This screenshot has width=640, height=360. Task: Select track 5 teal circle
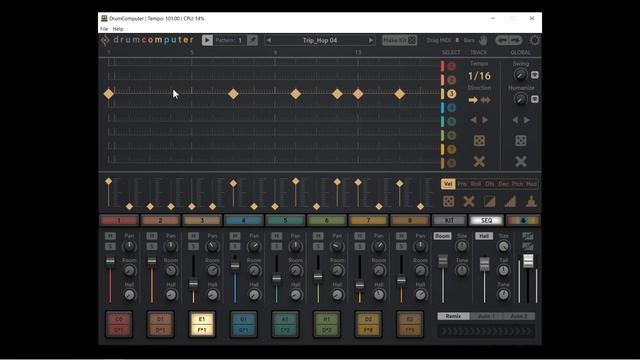(451, 122)
